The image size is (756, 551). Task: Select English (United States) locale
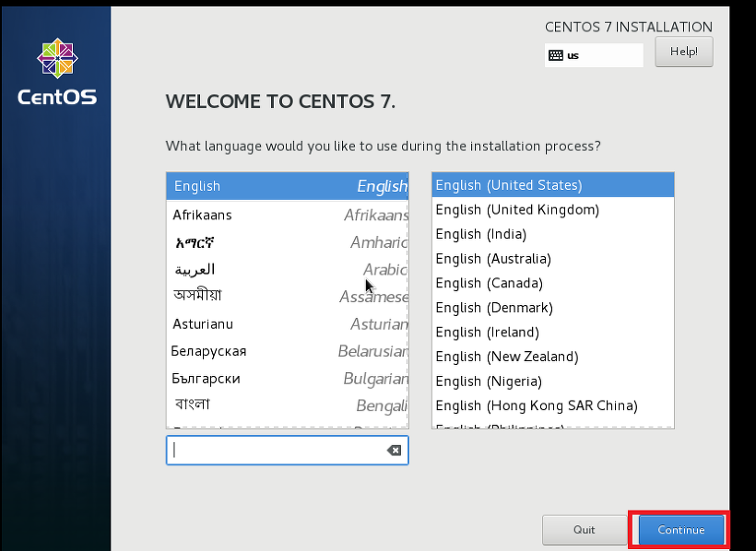[x=553, y=185]
